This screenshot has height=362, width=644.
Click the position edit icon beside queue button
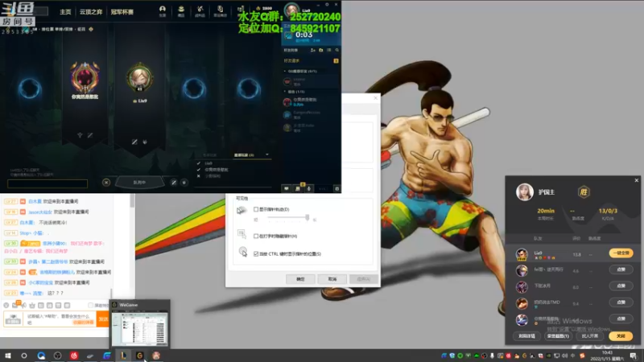coord(174,183)
